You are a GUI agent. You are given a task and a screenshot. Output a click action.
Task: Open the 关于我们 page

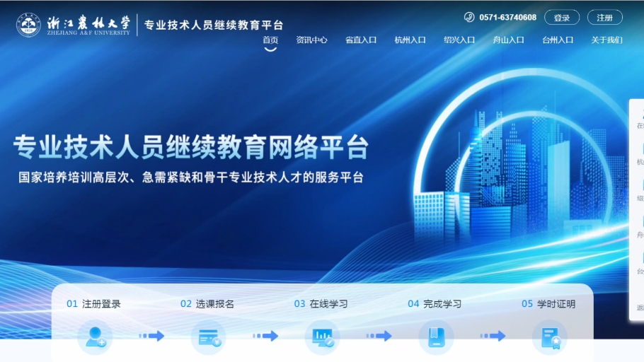click(x=606, y=40)
